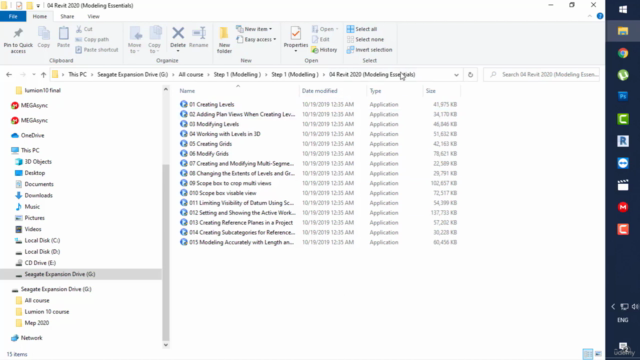
Task: Select first MEGAsync entry in sidebar
Action: point(34,105)
